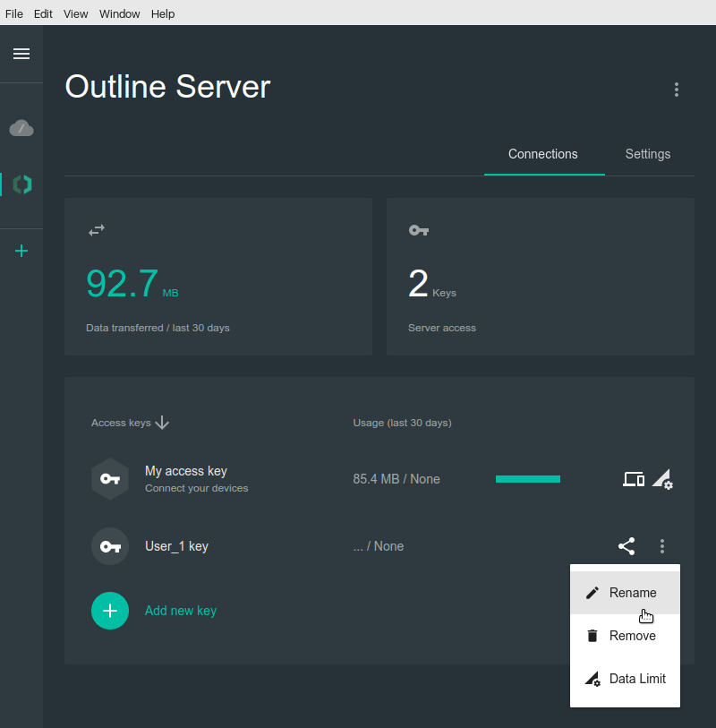Sort access keys using the arrow
716x728 pixels.
coord(162,423)
